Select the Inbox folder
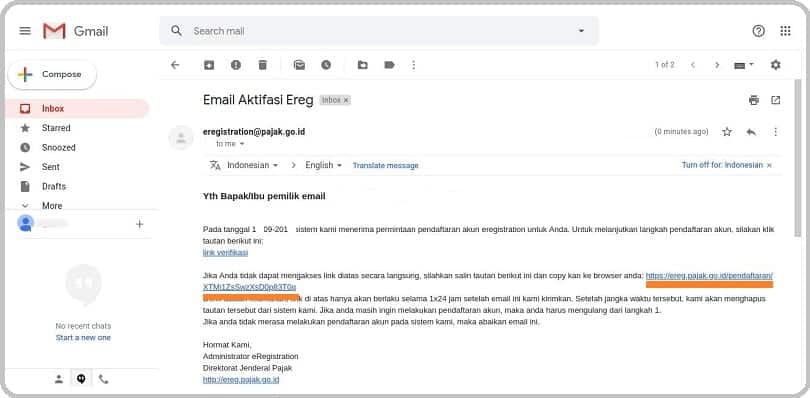The height and width of the screenshot is (398, 810). tap(77, 109)
